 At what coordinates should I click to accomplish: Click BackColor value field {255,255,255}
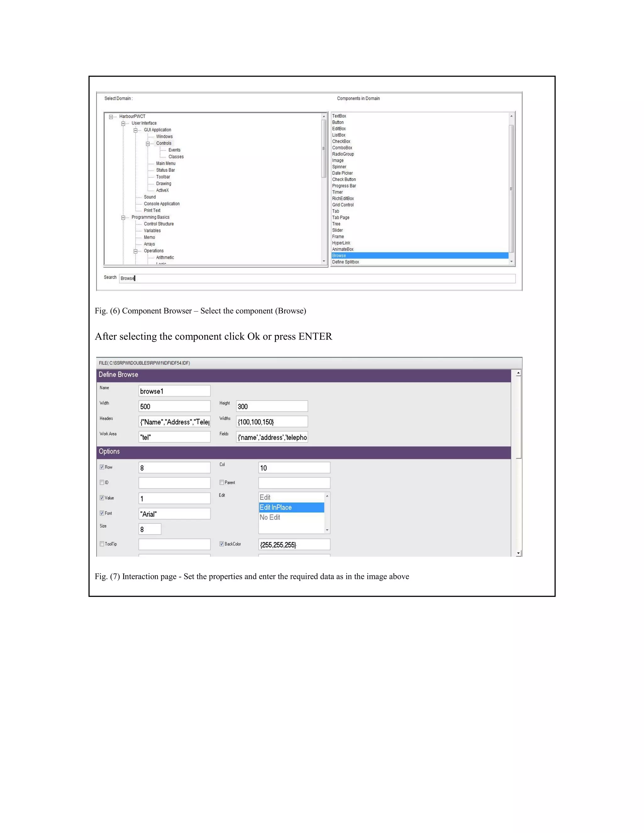(294, 545)
